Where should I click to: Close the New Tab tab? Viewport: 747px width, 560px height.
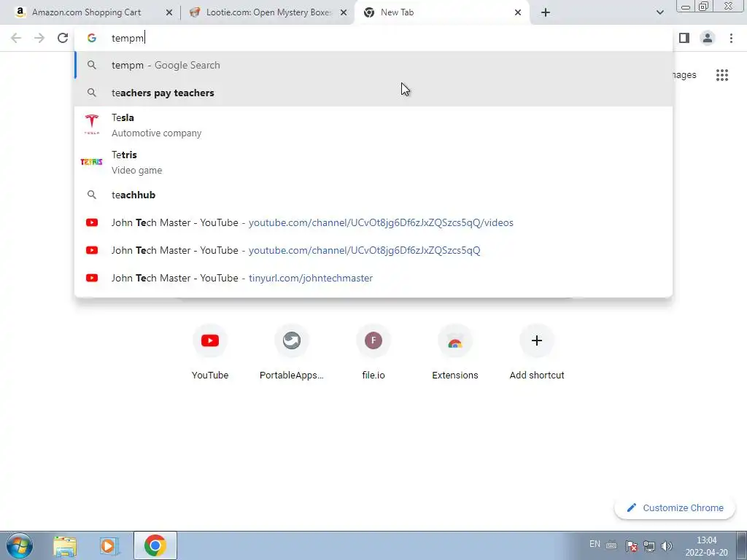click(x=518, y=13)
